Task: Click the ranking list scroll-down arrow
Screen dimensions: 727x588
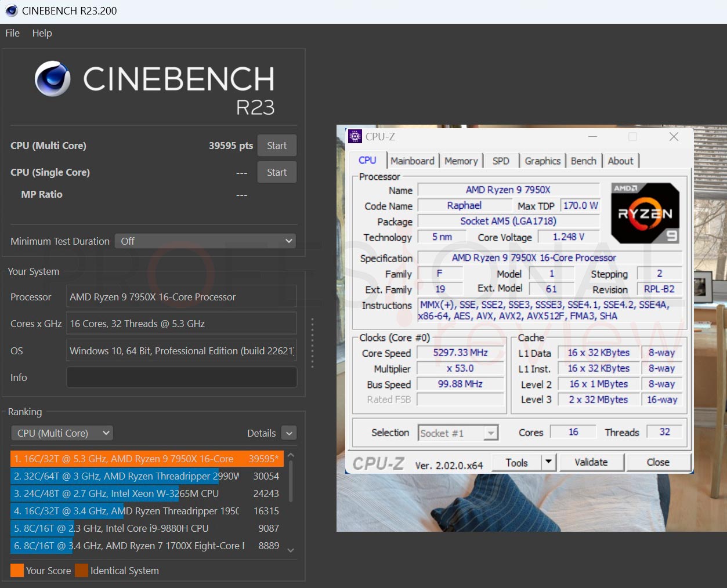Action: [x=291, y=550]
